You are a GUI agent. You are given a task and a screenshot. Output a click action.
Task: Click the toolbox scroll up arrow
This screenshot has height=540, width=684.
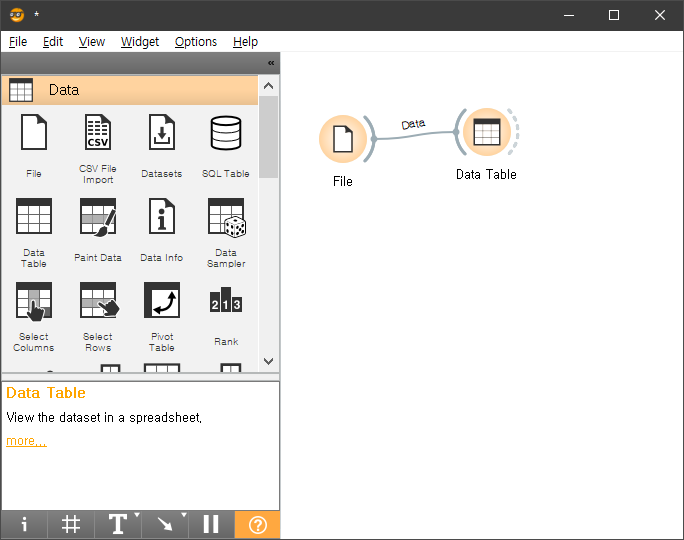tap(269, 85)
